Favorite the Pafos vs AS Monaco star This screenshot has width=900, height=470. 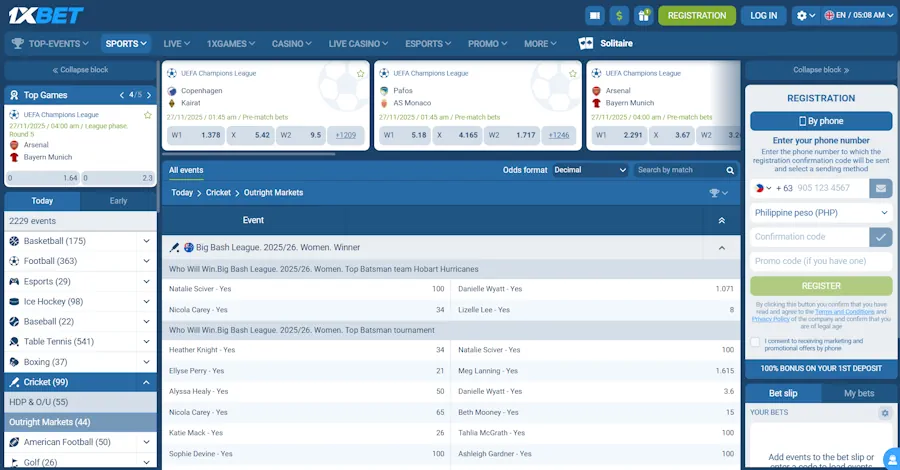click(573, 73)
